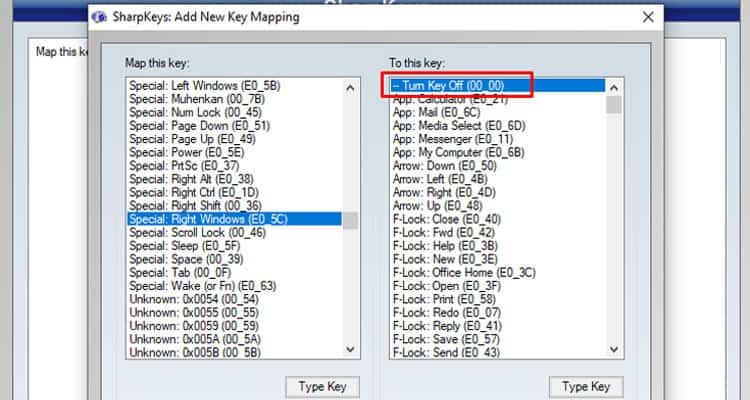Select Special: Num Lock (00_45)
The image size is (750, 400).
pyautogui.click(x=195, y=112)
